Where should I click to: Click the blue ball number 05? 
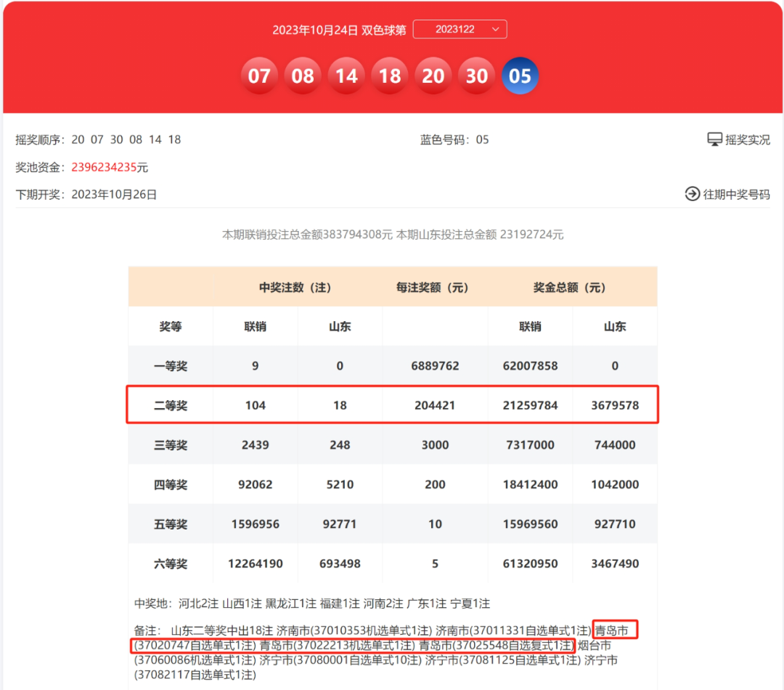(x=520, y=76)
